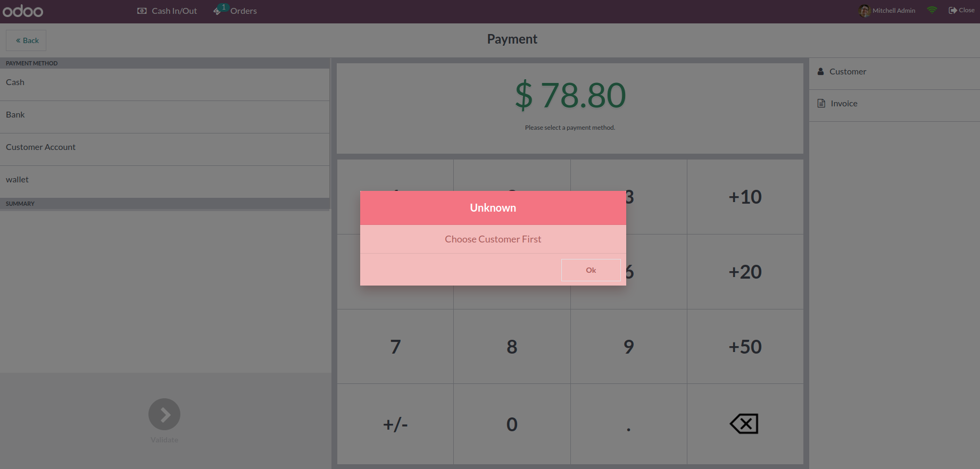
Task: Toggle the Invoice option
Action: 894,104
